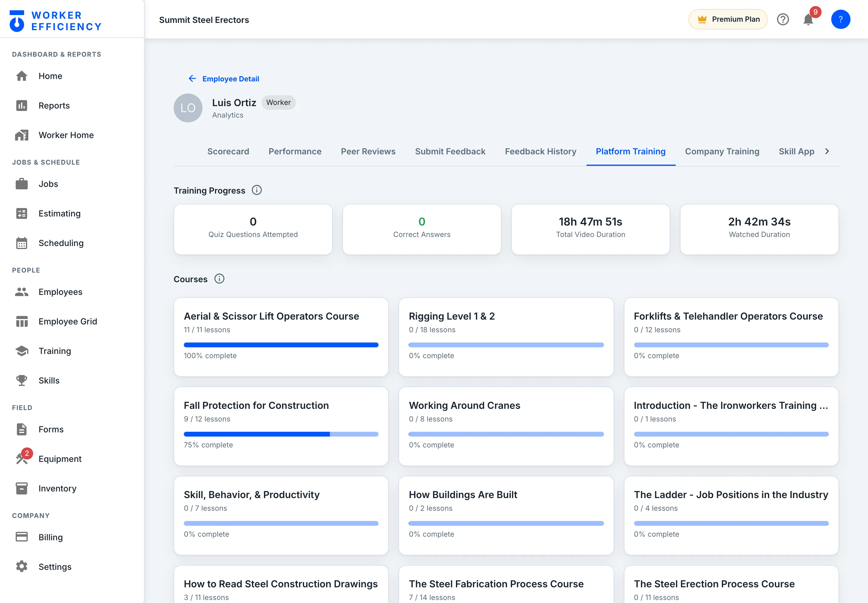Screen dimensions: 868x603
Task: Click the Watched Duration stat card
Action: pyautogui.click(x=759, y=229)
